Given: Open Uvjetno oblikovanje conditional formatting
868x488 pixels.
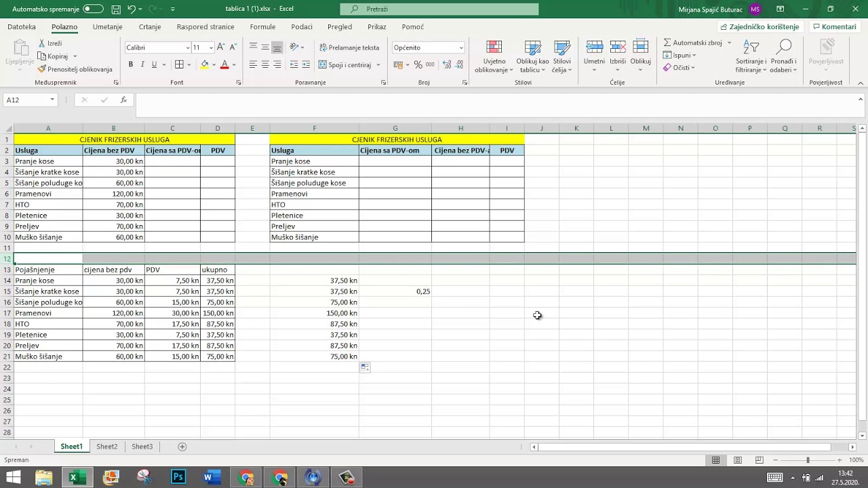Looking at the screenshot, I should (494, 56).
